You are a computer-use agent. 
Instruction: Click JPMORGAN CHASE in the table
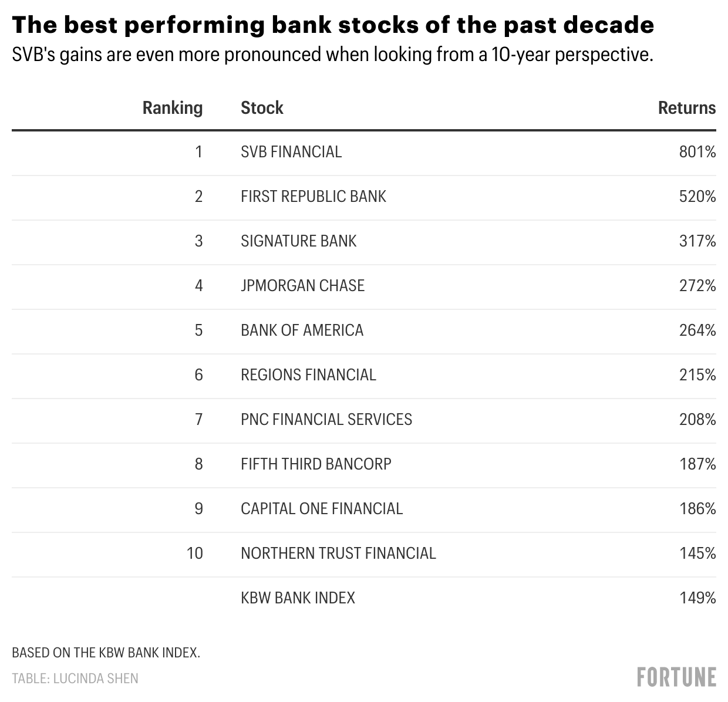click(x=302, y=286)
